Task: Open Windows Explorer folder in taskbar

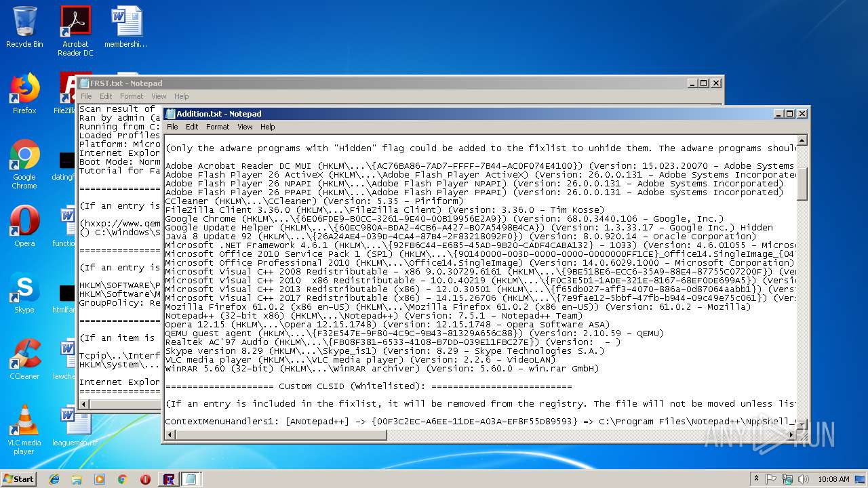Action: [77, 479]
